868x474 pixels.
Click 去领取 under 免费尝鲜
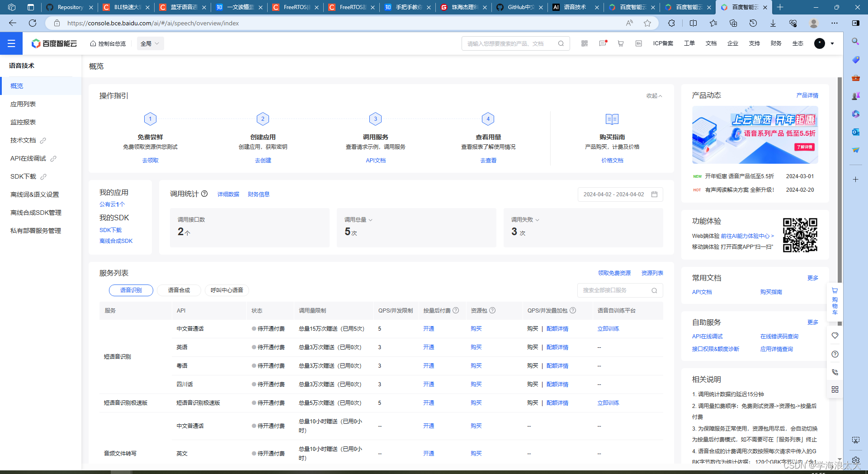pos(150,161)
